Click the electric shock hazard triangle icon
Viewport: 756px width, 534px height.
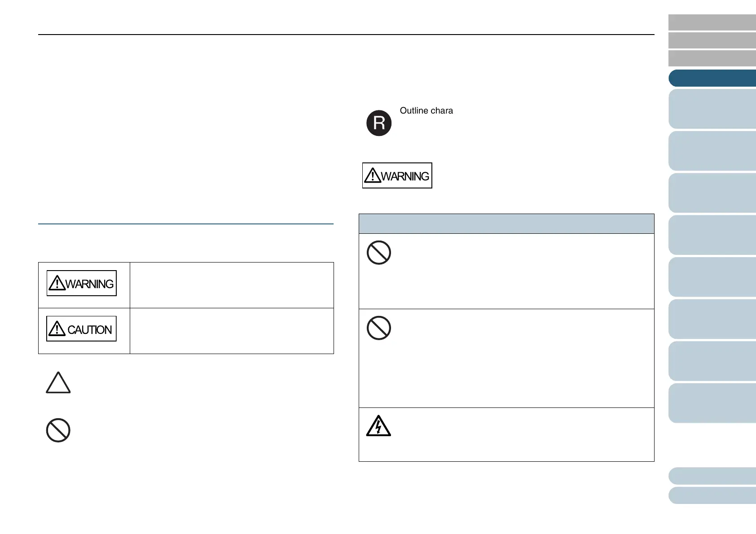(378, 426)
